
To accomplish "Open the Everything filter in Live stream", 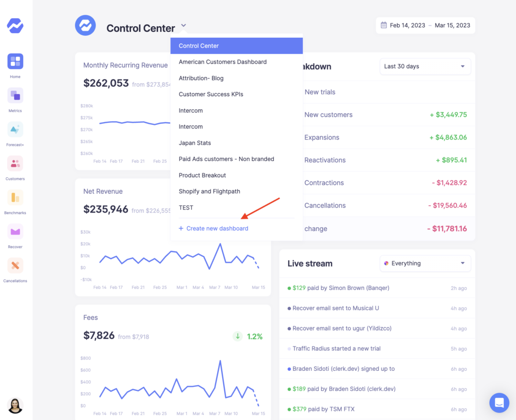I will click(x=425, y=263).
